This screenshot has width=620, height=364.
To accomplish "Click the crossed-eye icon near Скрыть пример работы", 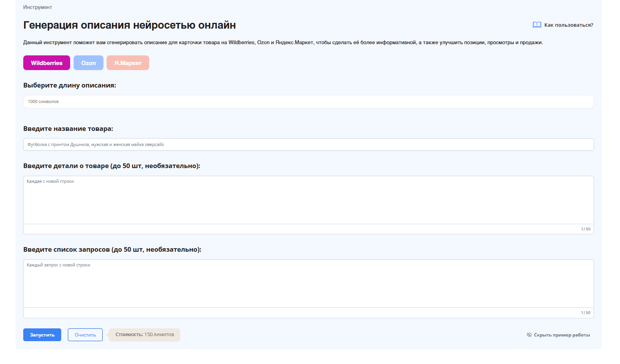I will [x=529, y=335].
